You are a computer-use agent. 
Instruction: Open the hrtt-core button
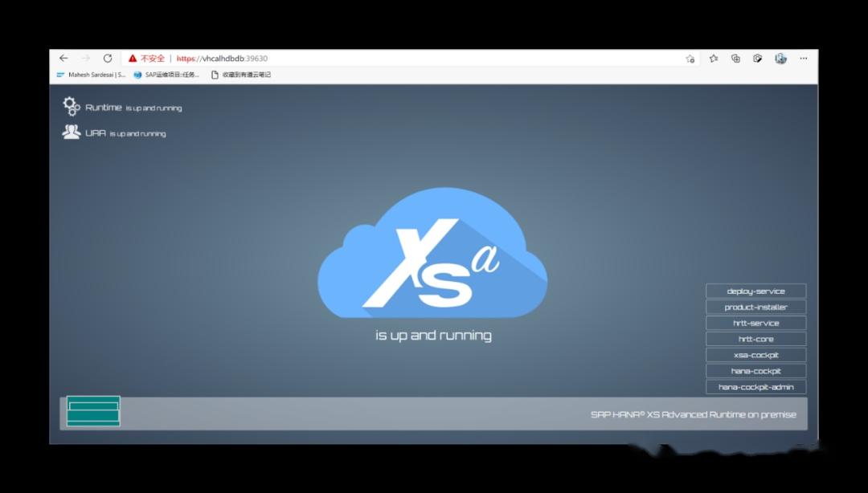point(755,339)
